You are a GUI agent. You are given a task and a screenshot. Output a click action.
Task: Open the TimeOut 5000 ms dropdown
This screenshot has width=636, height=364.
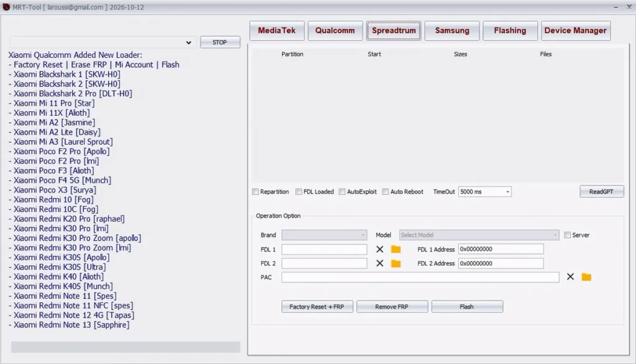(x=484, y=192)
